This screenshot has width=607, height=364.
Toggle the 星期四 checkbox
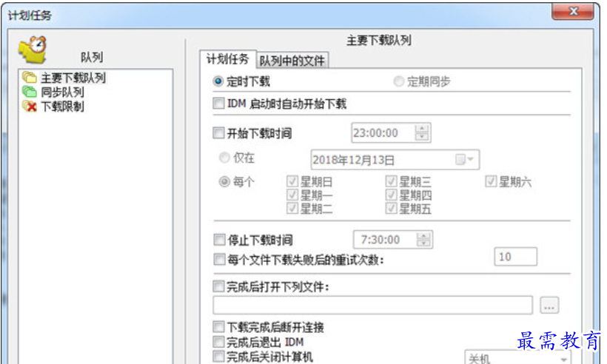tap(391, 195)
